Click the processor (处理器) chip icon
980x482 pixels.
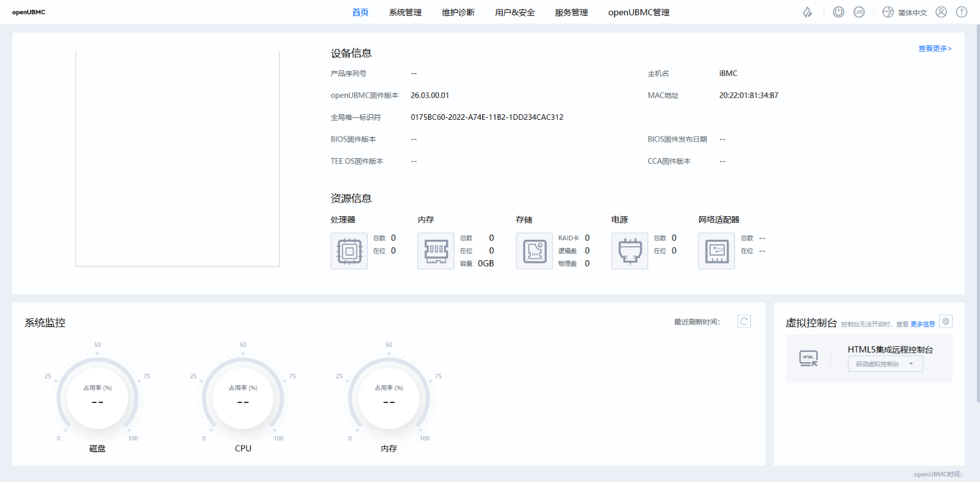coord(349,251)
